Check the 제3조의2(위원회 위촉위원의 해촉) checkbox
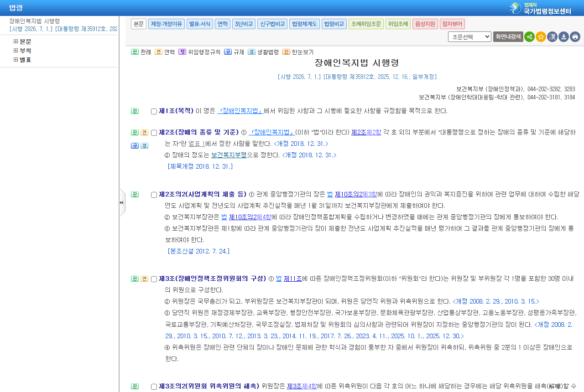 click(154, 387)
